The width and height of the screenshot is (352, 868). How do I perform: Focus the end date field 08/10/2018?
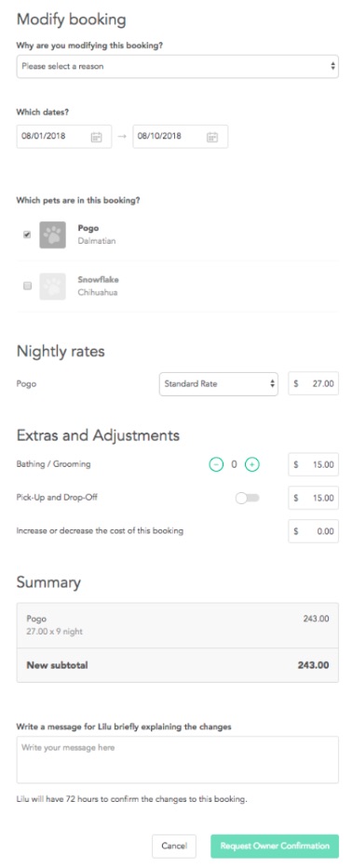tap(180, 136)
